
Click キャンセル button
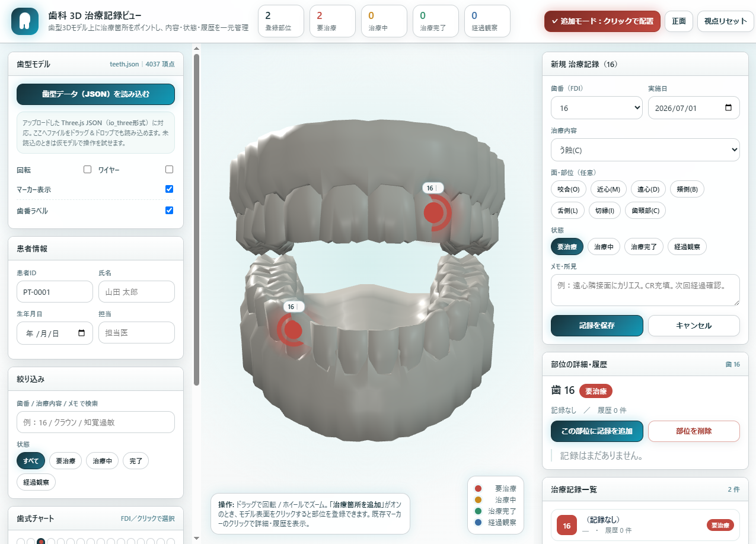pos(694,326)
